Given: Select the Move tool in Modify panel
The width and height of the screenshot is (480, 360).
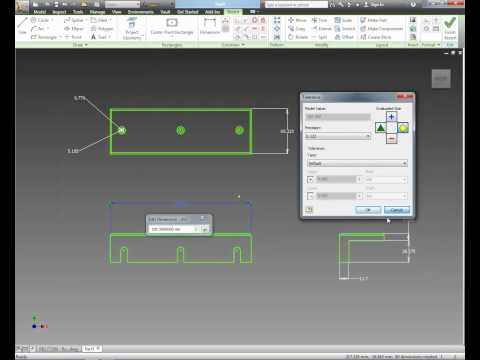Looking at the screenshot, I should [x=297, y=20].
